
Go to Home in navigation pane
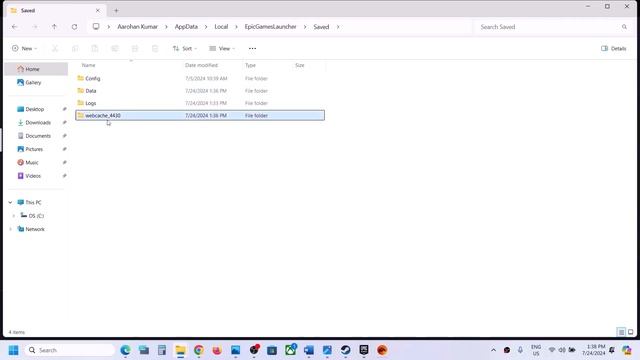[x=37, y=69]
